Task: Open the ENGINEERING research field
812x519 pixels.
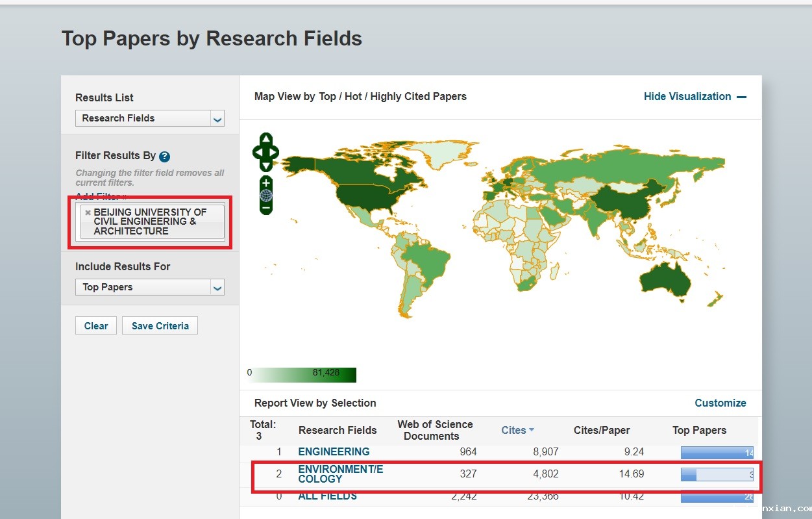Action: 334,451
